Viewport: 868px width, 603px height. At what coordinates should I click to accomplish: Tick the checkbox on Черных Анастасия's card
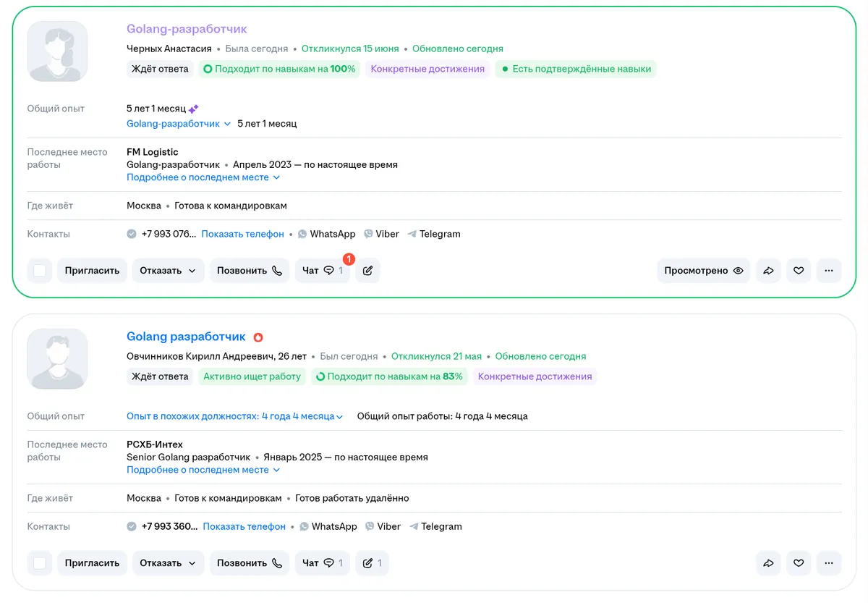pos(40,271)
